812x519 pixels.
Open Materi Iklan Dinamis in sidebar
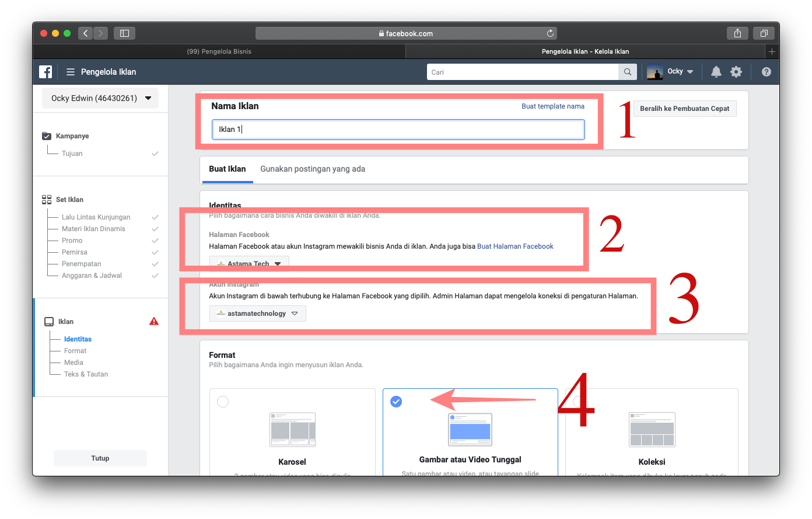click(x=93, y=229)
